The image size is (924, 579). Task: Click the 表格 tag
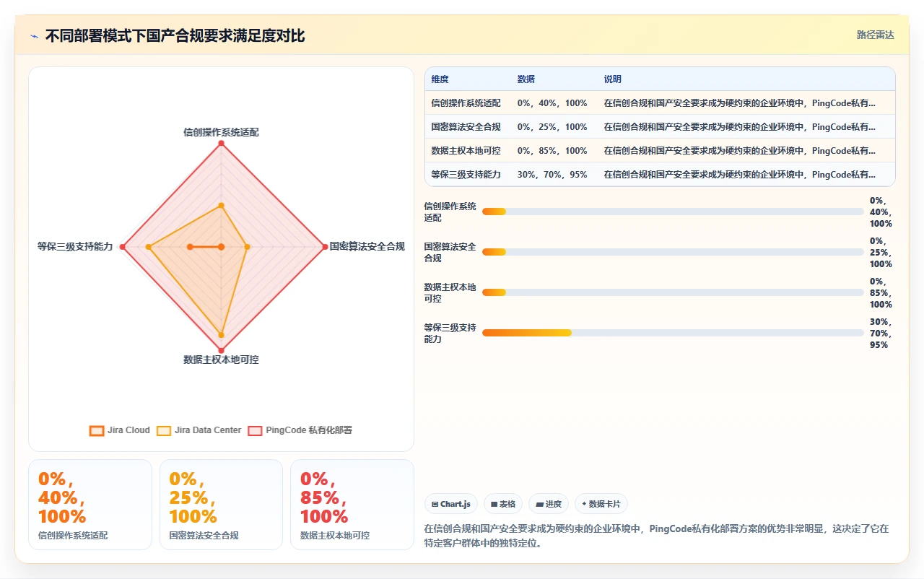[503, 504]
